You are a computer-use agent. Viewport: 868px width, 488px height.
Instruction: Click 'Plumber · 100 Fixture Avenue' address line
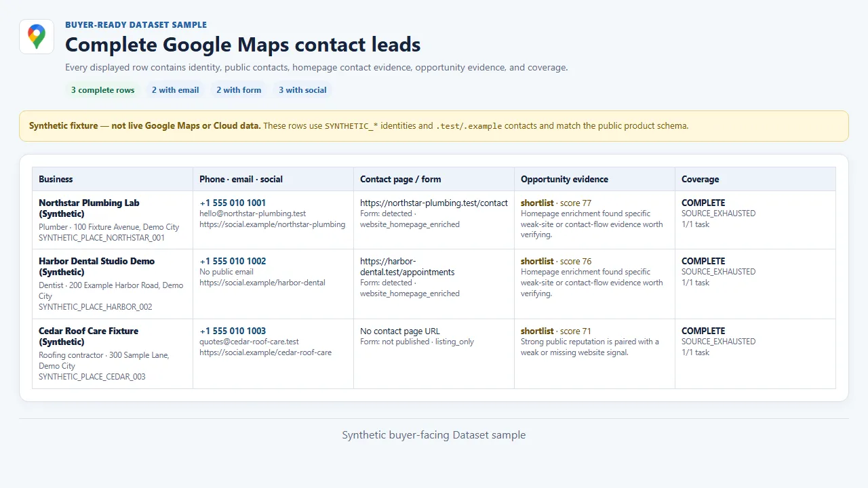click(109, 227)
